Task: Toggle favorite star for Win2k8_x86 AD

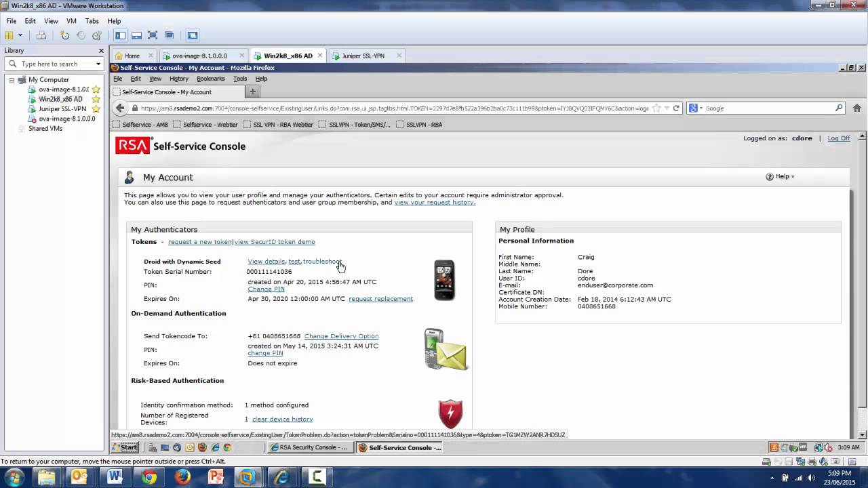Action: click(x=96, y=99)
